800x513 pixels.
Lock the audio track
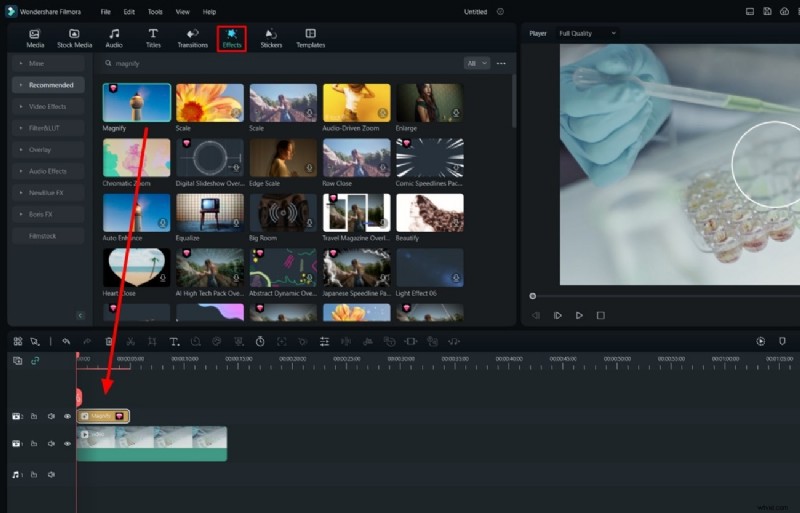[34, 475]
